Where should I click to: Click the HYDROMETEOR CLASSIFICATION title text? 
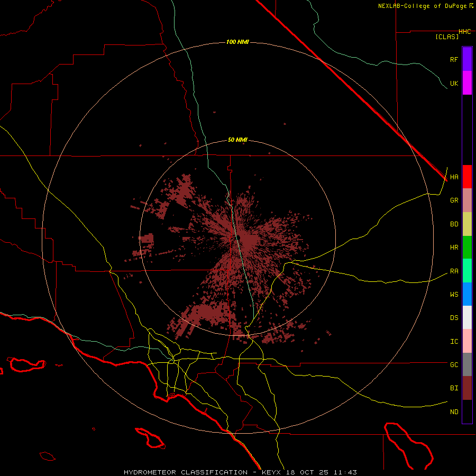tap(186, 472)
